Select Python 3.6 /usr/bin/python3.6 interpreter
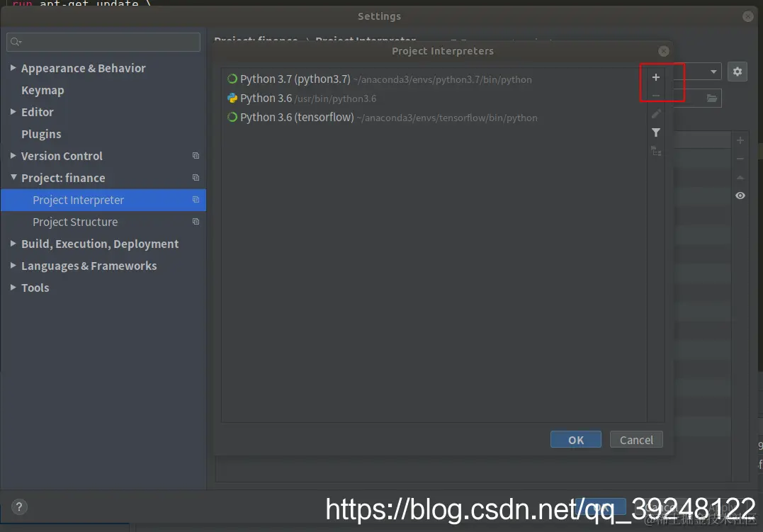 click(x=434, y=98)
